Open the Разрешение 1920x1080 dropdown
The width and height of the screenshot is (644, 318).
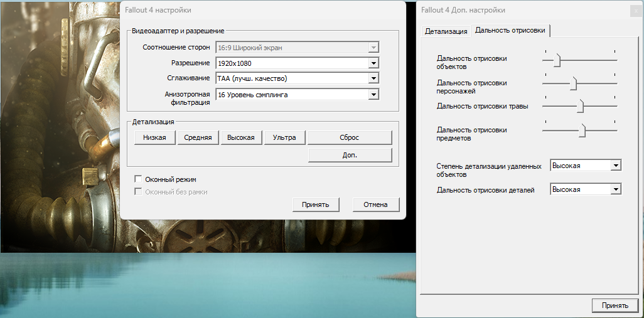[297, 63]
